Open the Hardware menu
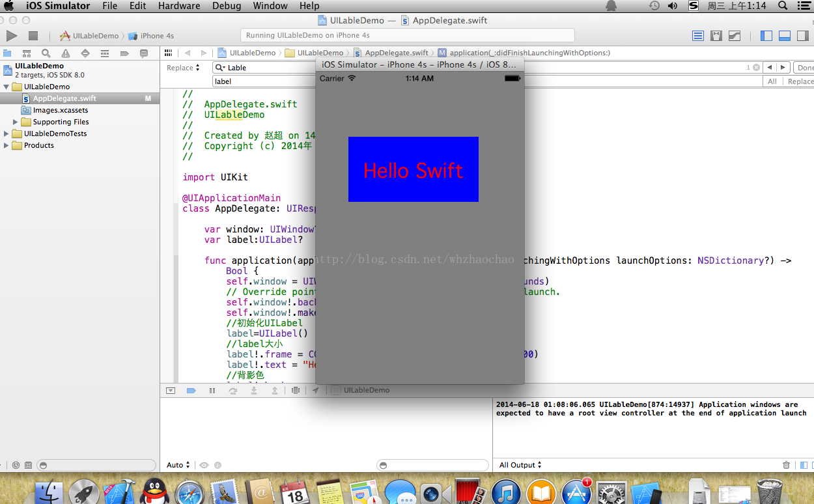814x504 pixels. pos(179,6)
